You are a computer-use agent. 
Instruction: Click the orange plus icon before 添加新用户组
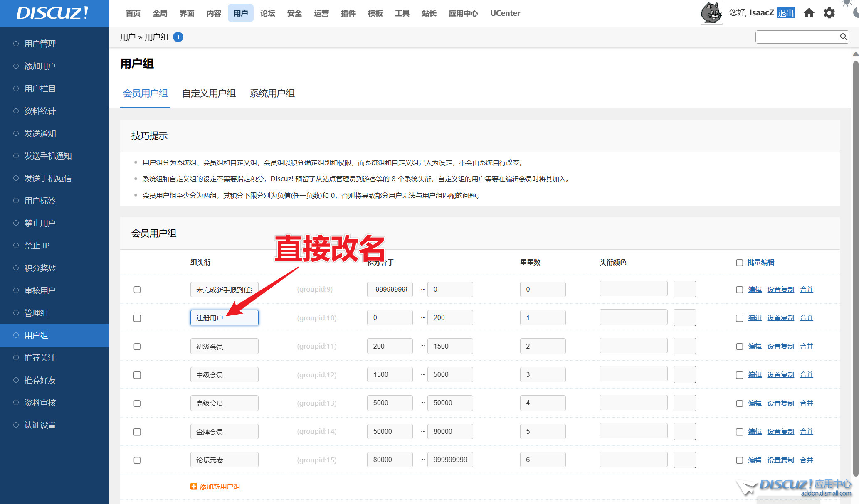point(193,486)
